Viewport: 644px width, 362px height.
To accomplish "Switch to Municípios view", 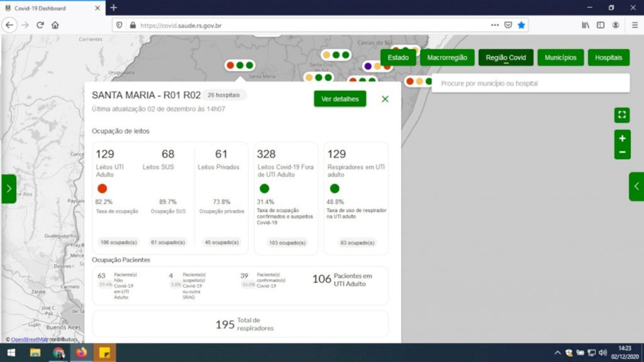I will 560,57.
